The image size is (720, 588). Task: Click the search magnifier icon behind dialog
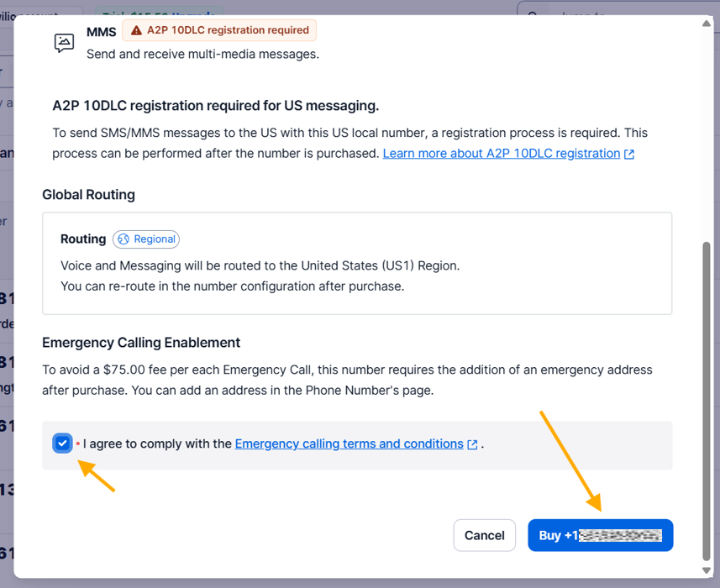533,12
